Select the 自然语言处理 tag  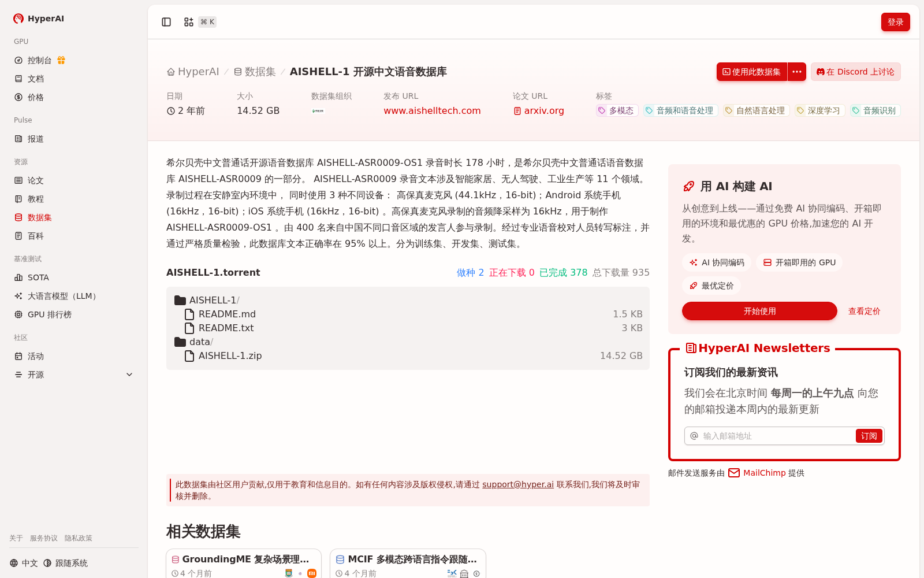point(756,110)
